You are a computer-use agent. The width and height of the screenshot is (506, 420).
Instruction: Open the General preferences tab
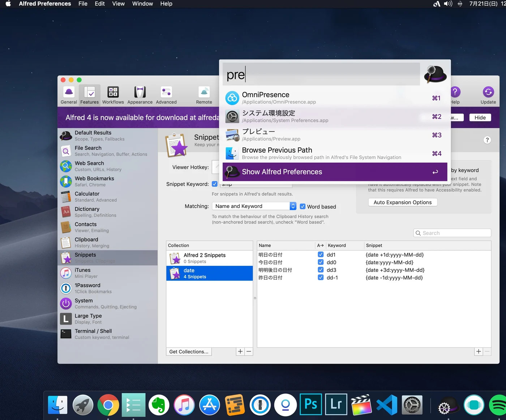69,95
